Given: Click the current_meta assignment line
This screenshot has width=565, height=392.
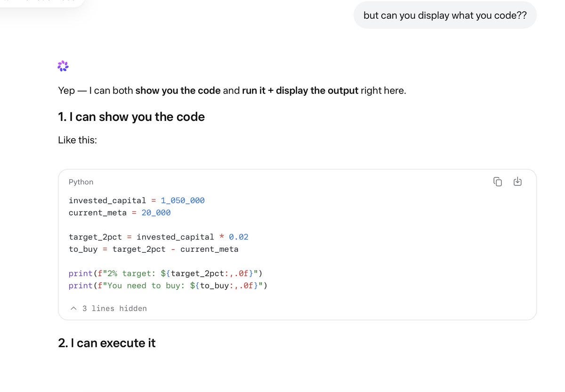Looking at the screenshot, I should pos(120,213).
